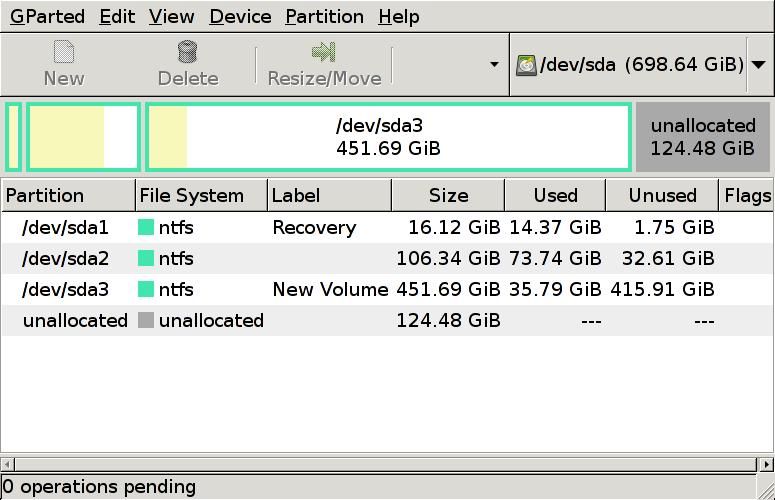Click the Resize/Move toolbar icon
The height and width of the screenshot is (500, 775).
point(322,52)
